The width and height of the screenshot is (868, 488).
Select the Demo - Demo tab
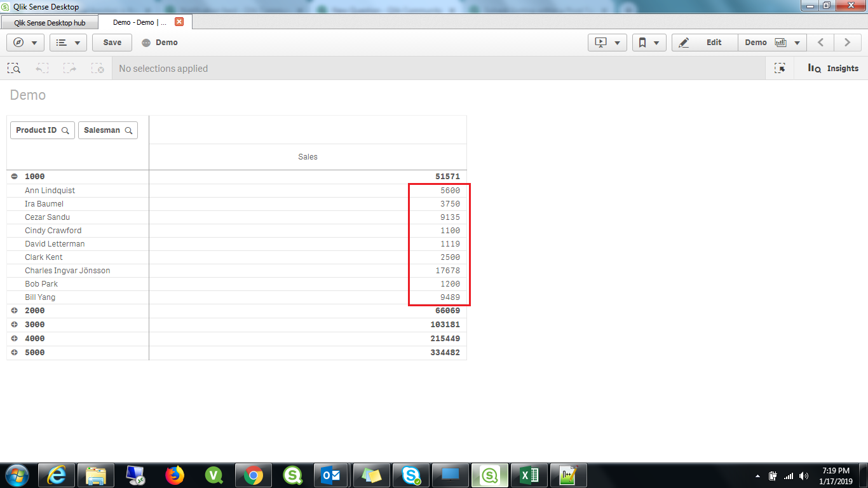coord(135,21)
